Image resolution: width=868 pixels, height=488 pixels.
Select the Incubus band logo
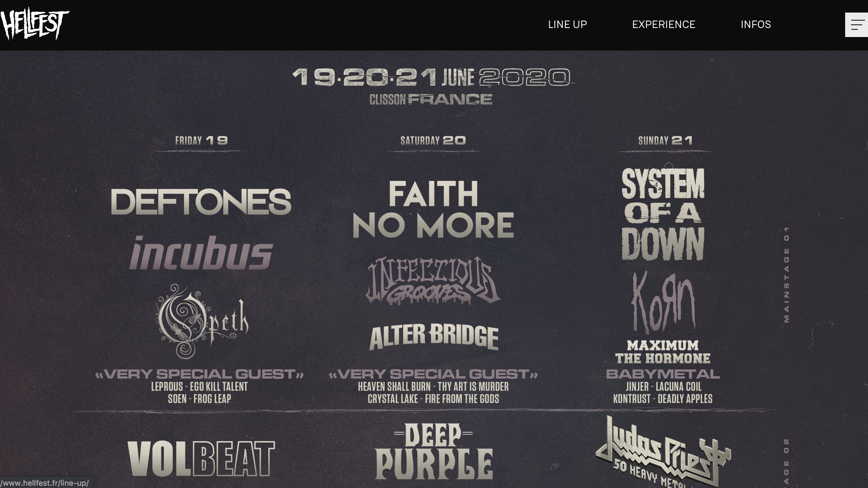coord(201,253)
